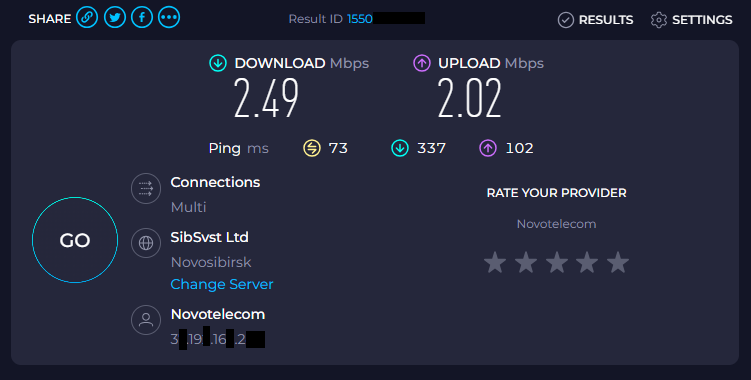Click the Connections arrows icon
The image size is (751, 380).
pyautogui.click(x=146, y=188)
